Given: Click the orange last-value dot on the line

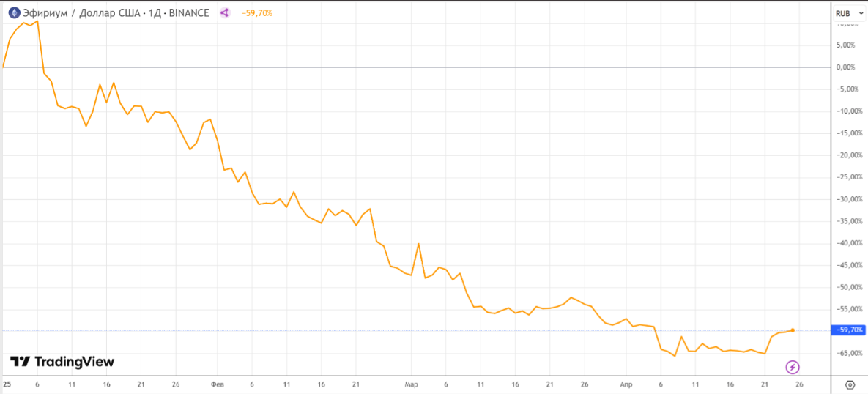Looking at the screenshot, I should [x=793, y=330].
